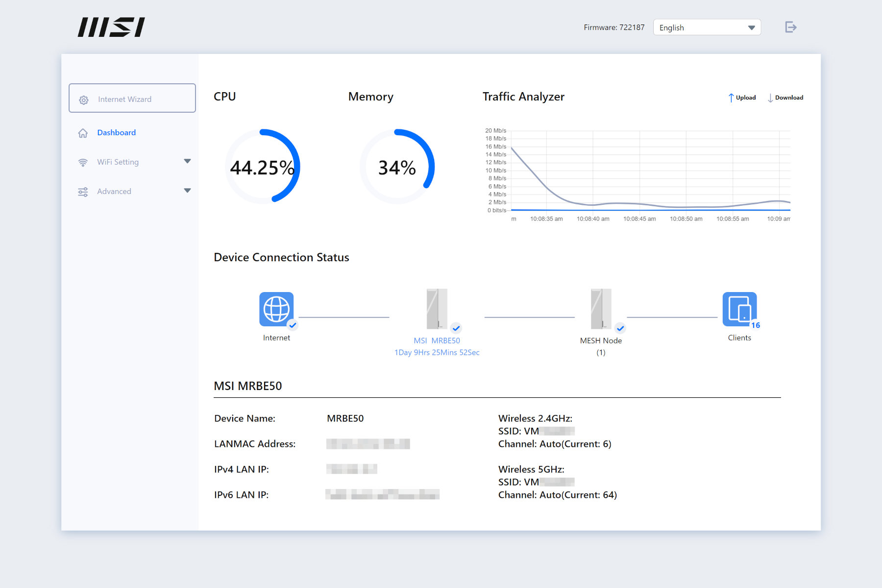
Task: Click the WiFi Setting signal icon
Action: tap(83, 162)
